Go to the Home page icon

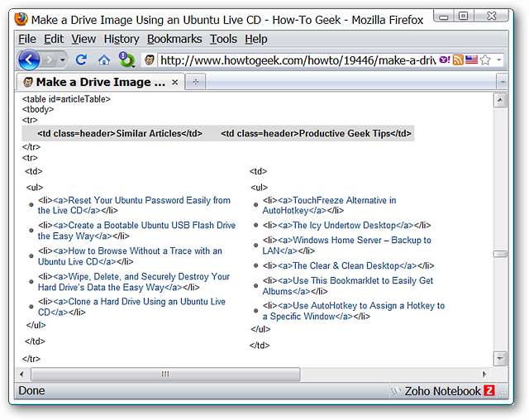103,60
